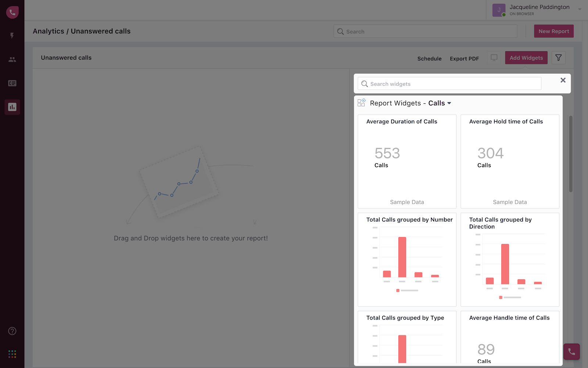Click the phone logo icon in sidebar
588x368 pixels.
click(x=12, y=12)
